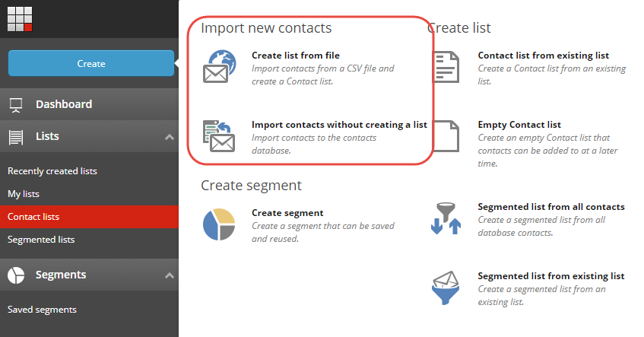
Task: Click the Empty Contact list blank page icon
Action: [x=447, y=136]
